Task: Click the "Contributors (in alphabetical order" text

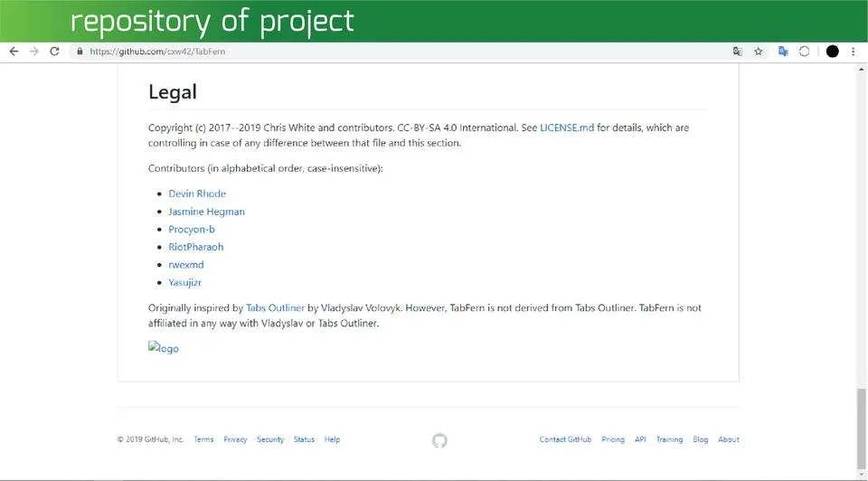Action: [x=225, y=168]
